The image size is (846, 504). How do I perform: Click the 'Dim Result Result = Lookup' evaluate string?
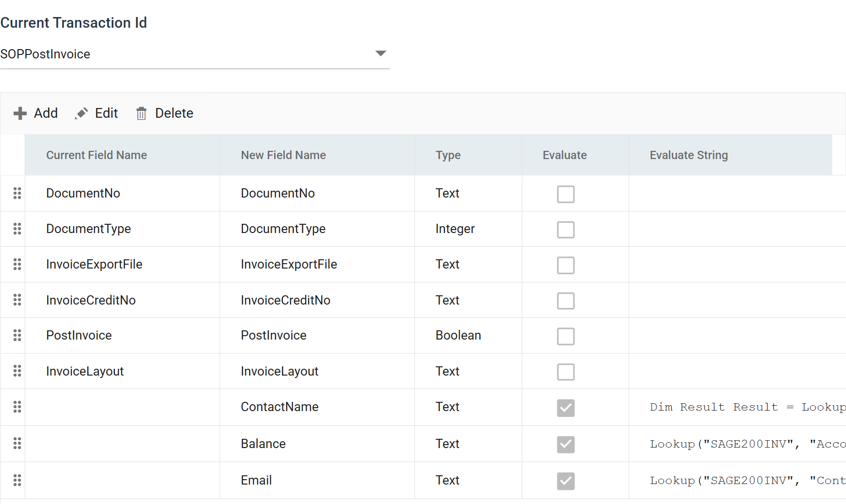[748, 407]
